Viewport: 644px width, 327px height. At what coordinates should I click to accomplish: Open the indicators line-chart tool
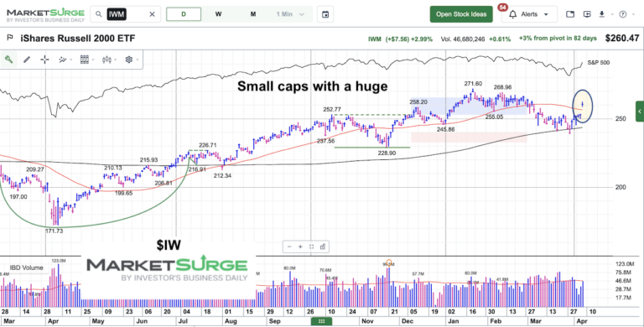[62, 60]
